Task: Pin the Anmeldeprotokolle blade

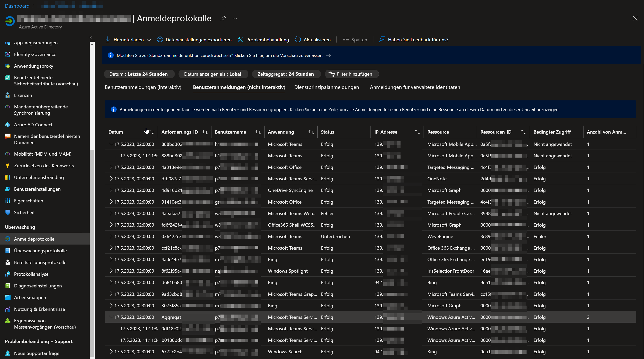Action: point(223,18)
